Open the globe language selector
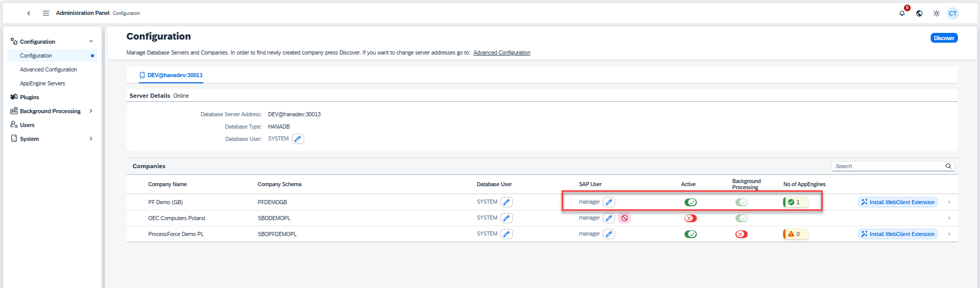Image resolution: width=980 pixels, height=288 pixels. tap(919, 13)
